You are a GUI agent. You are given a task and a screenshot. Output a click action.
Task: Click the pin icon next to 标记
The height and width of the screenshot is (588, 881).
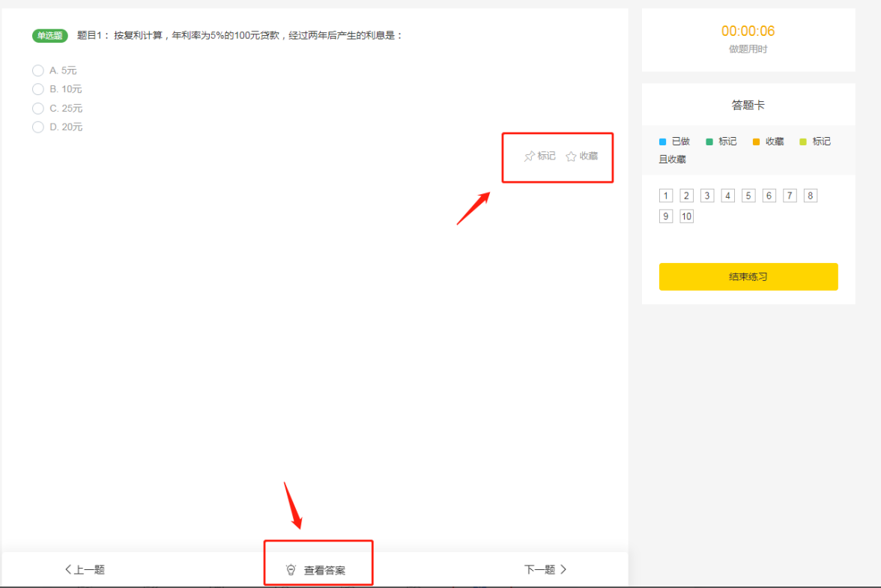click(x=529, y=157)
